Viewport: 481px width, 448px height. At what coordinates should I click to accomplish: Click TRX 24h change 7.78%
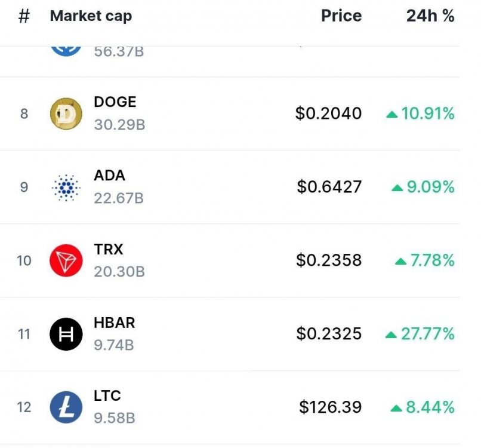coord(432,260)
